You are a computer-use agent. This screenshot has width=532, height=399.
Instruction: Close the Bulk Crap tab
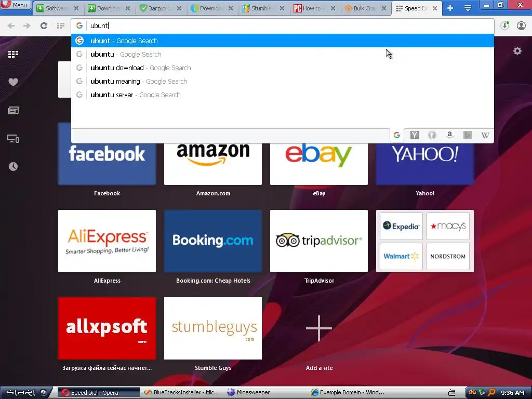[384, 8]
